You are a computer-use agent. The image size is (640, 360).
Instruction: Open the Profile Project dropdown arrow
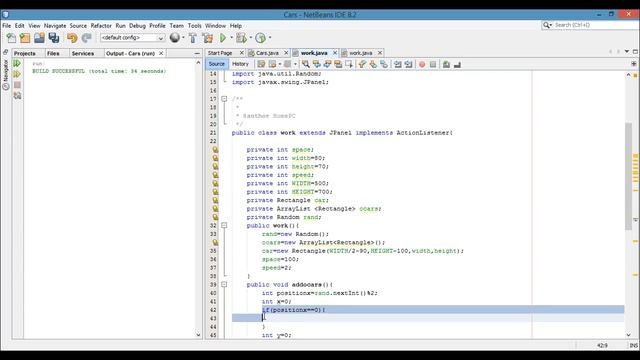(270, 38)
